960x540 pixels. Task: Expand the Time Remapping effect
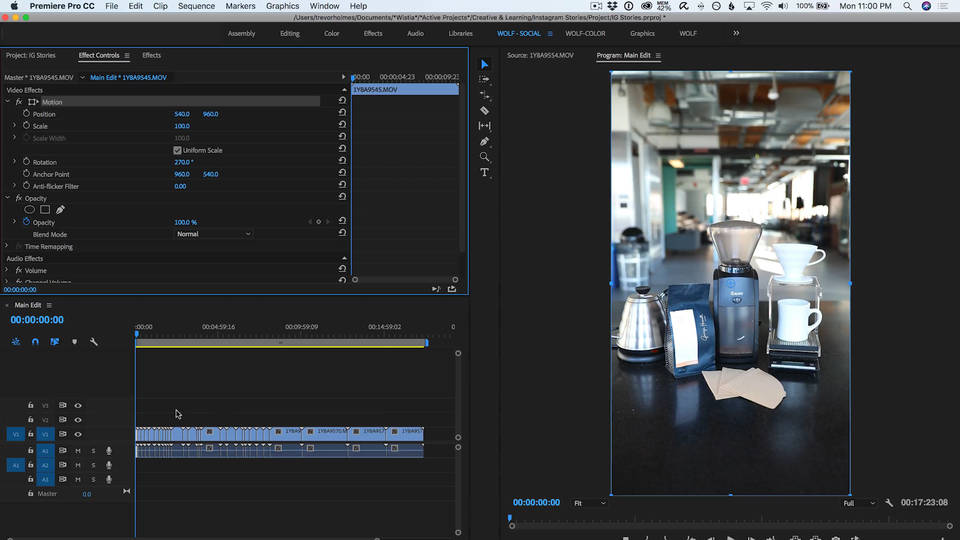[7, 246]
